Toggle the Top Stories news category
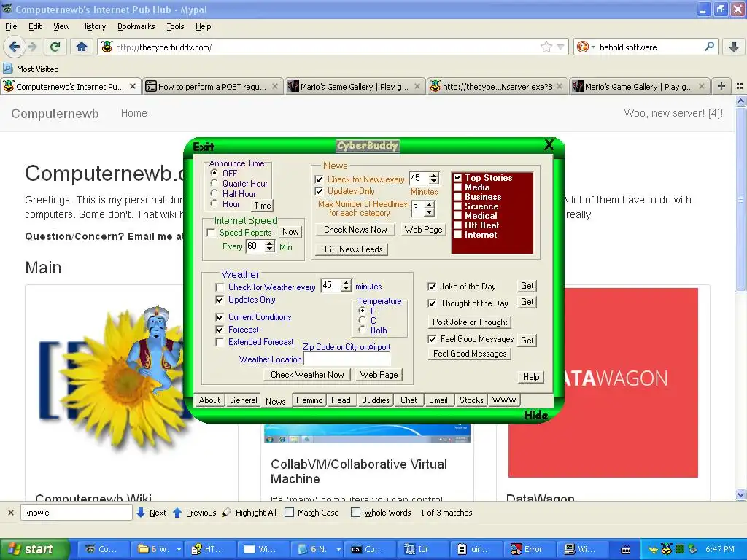This screenshot has height=560, width=747. pos(458,178)
